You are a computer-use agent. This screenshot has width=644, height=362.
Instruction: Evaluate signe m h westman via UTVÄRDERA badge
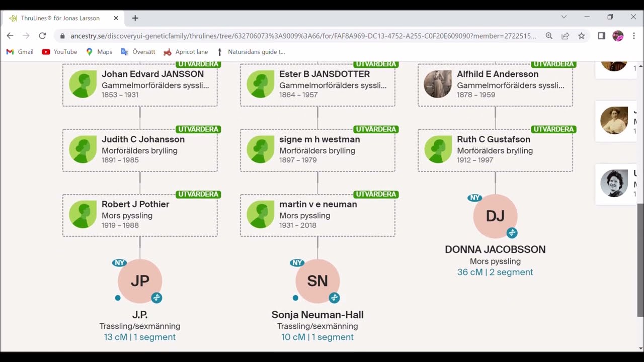pyautogui.click(x=376, y=129)
